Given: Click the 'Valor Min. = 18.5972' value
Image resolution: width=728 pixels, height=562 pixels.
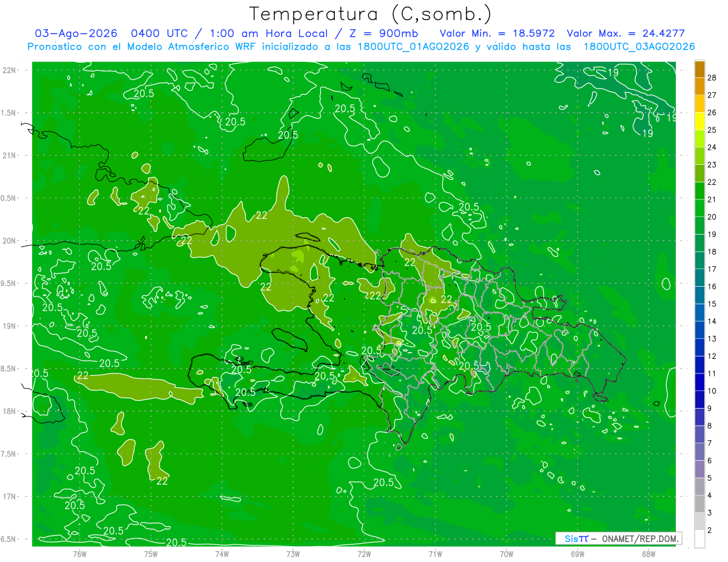Looking at the screenshot, I should tap(497, 33).
